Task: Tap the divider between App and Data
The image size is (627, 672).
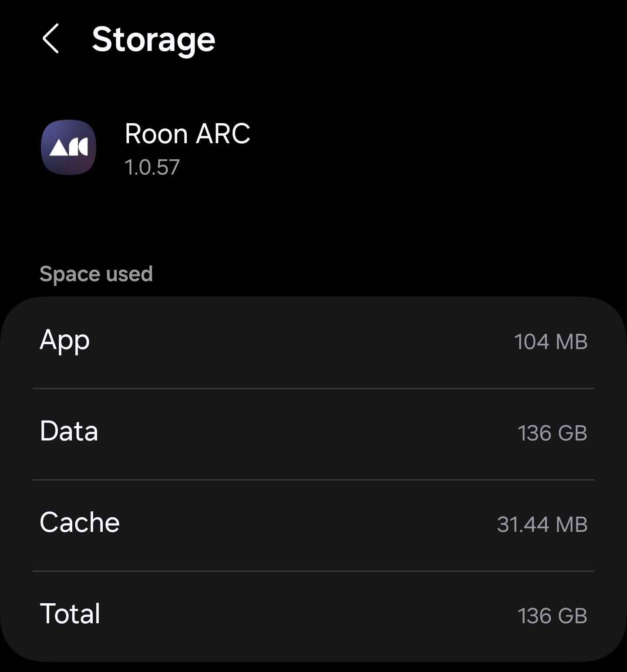Action: click(x=313, y=388)
